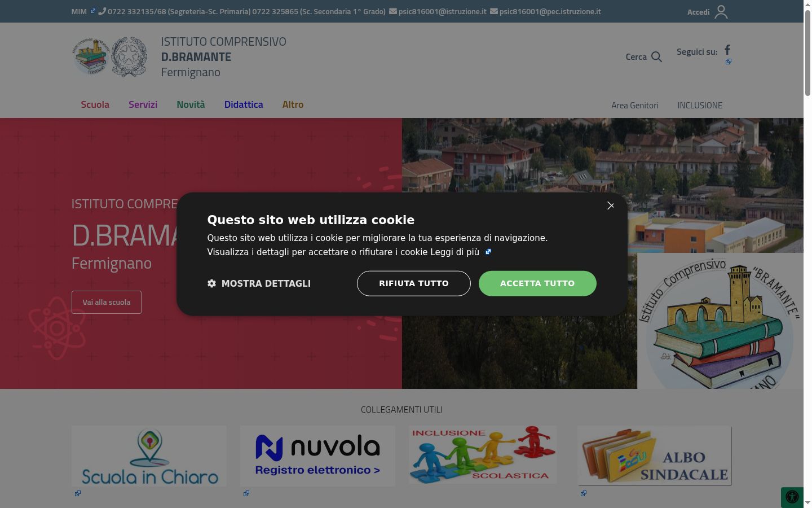
Task: Click the Accedi login link
Action: tap(698, 12)
